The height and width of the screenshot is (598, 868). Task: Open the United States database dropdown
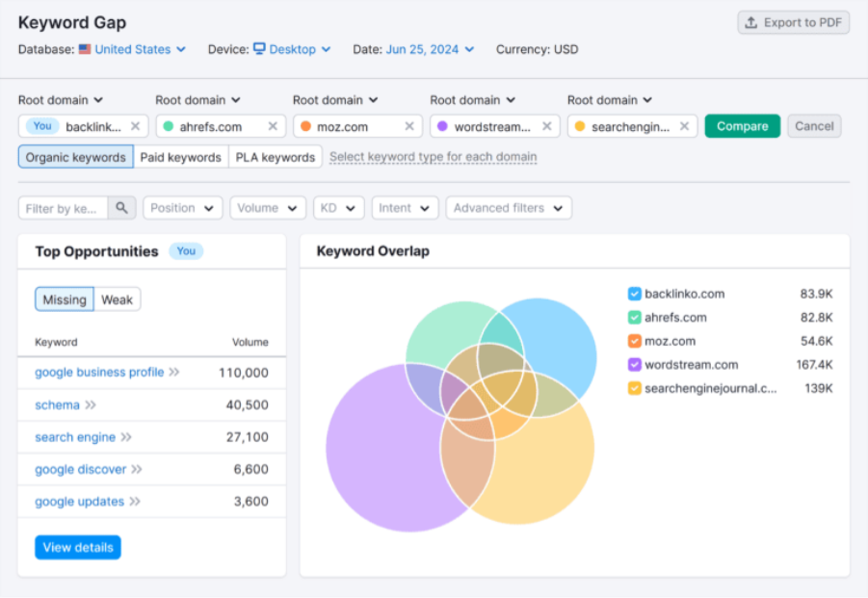click(132, 49)
